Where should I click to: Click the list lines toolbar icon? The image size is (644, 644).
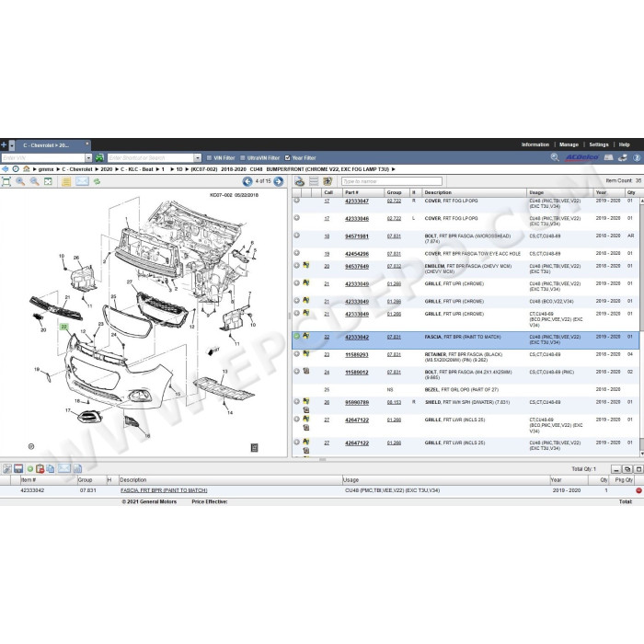[x=314, y=181]
